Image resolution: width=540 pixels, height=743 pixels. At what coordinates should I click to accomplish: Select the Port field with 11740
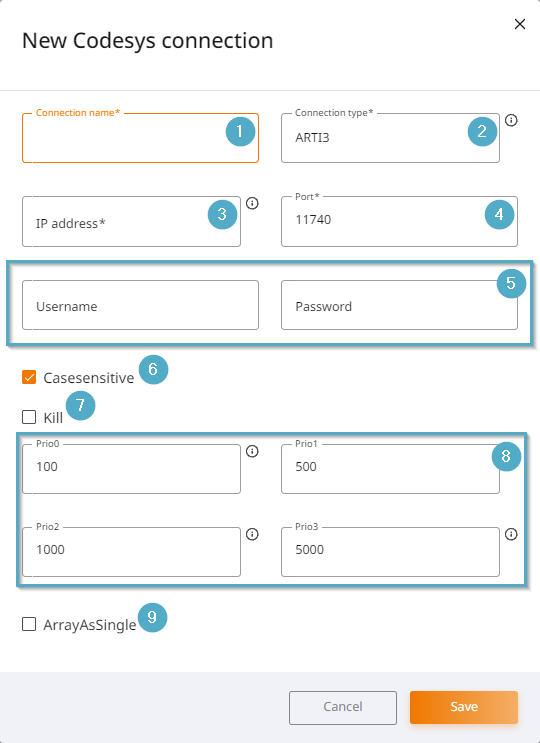(x=399, y=221)
